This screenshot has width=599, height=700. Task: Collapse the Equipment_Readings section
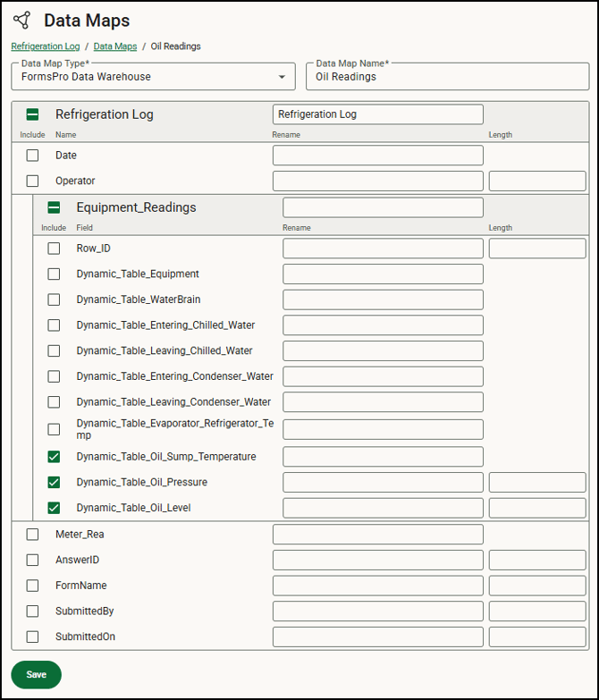click(x=55, y=207)
